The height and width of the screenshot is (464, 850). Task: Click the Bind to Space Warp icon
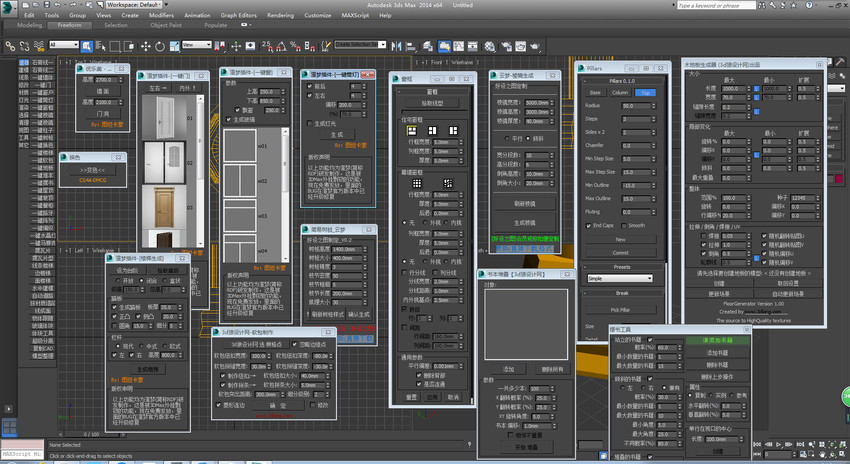click(38, 46)
